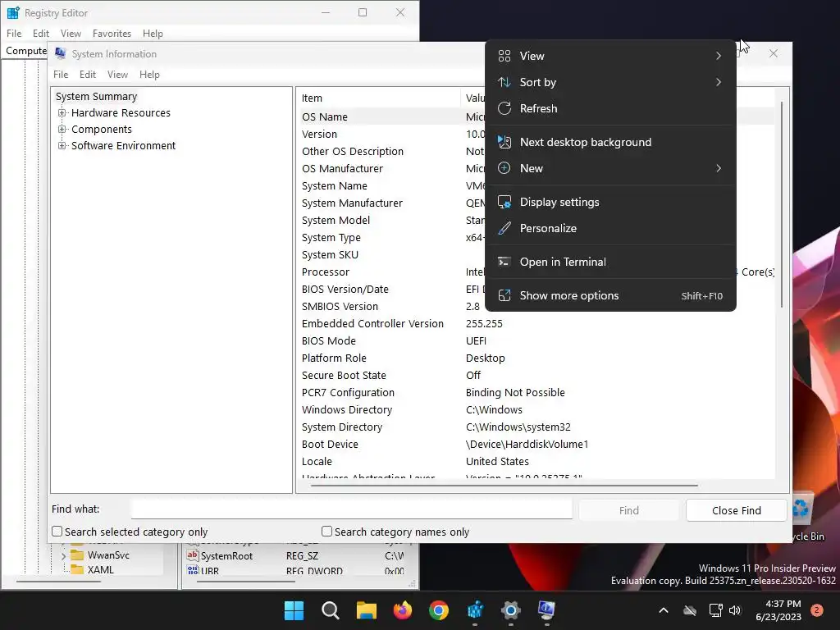Open Edit menu in System Information

87,75
